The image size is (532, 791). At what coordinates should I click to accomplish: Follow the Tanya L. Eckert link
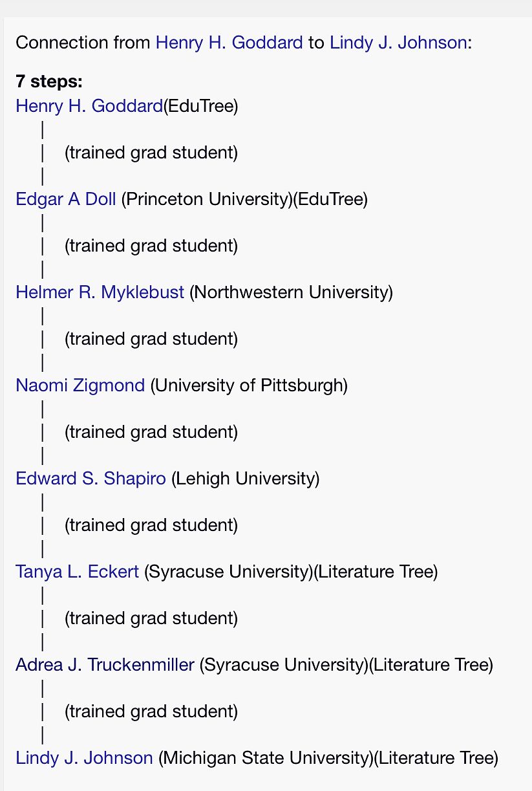click(78, 572)
